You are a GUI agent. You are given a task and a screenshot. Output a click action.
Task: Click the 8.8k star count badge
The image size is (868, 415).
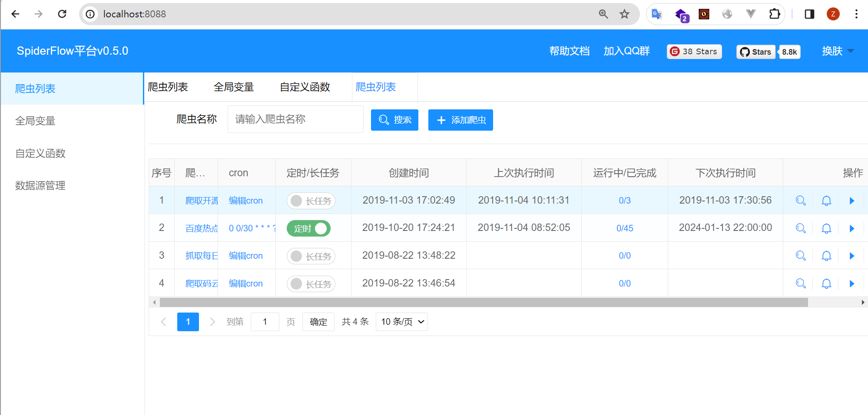789,52
